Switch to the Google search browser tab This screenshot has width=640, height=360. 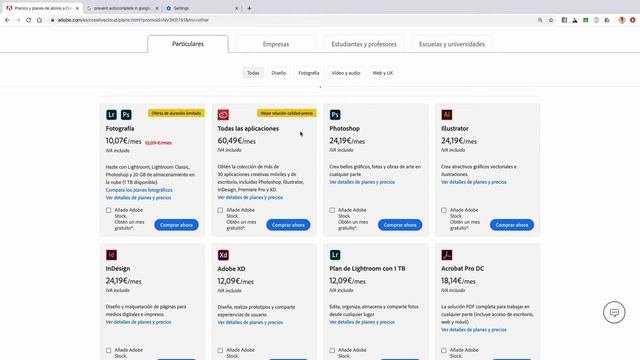point(122,8)
